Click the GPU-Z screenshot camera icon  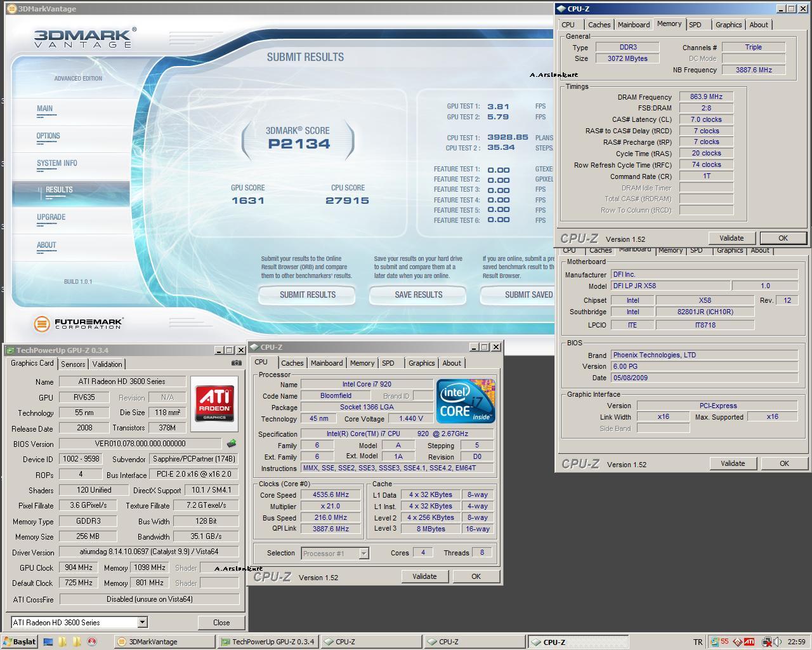(x=237, y=363)
